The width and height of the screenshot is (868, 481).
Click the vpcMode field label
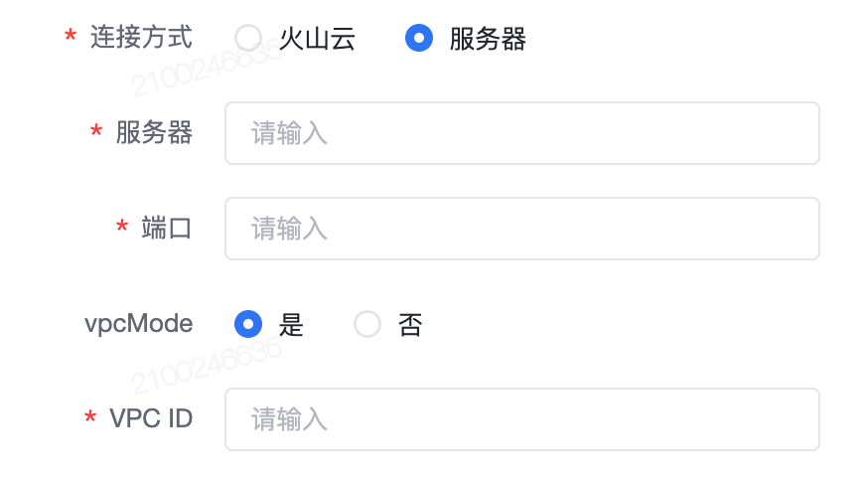pyautogui.click(x=139, y=324)
